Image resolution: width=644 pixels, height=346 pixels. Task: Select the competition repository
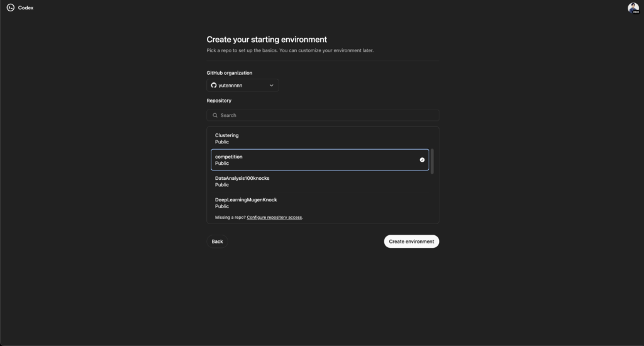[319, 159]
